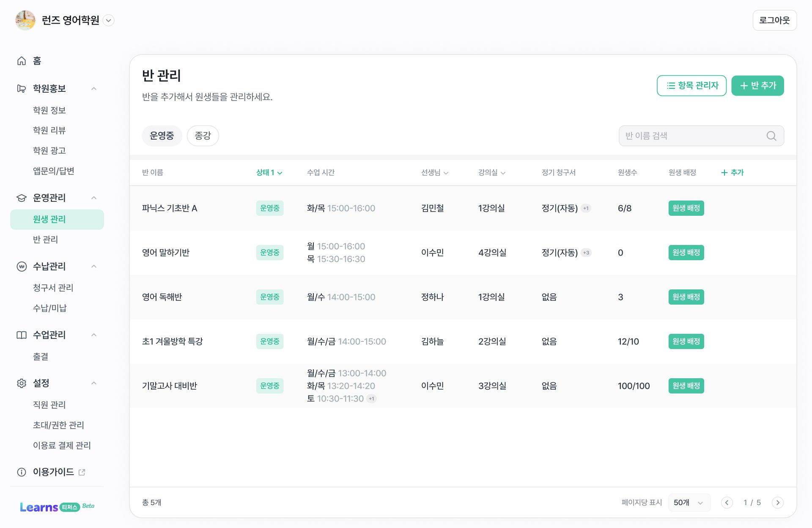The image size is (812, 528).
Task: Open the external link icon beside 이용가이드
Action: 82,472
